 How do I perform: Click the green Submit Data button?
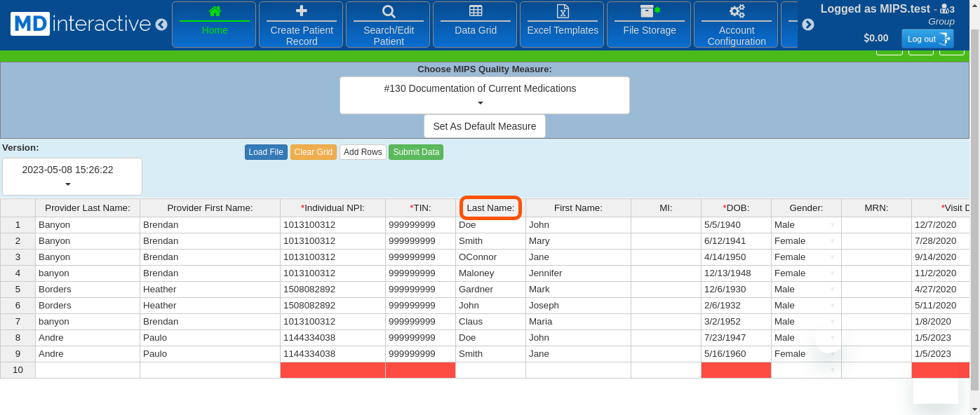coord(416,152)
